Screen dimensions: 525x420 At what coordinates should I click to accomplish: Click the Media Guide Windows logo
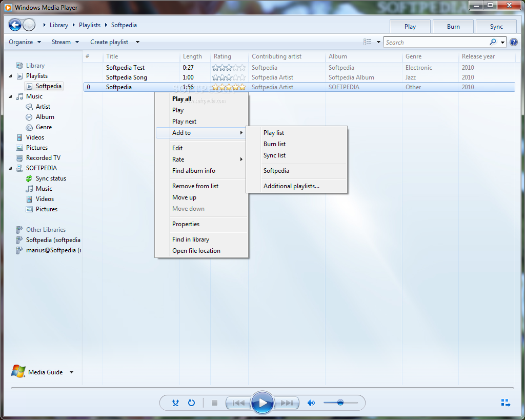pyautogui.click(x=18, y=371)
